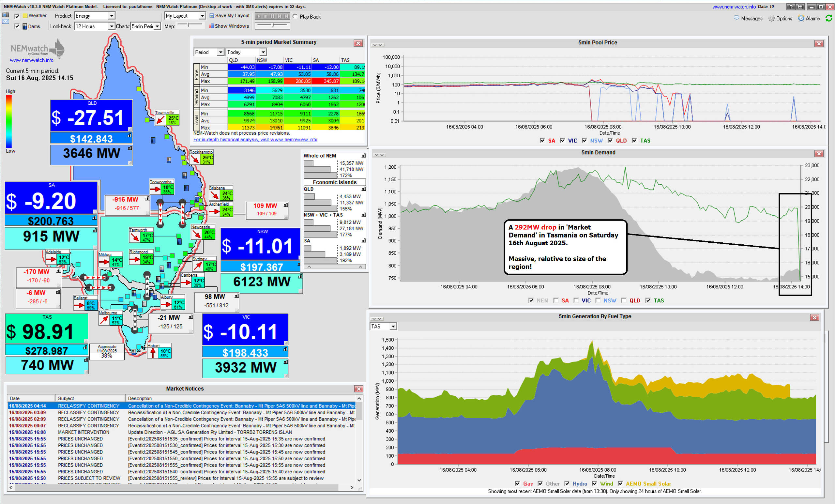
Task: Click the Economic Islands header
Action: pyautogui.click(x=334, y=182)
